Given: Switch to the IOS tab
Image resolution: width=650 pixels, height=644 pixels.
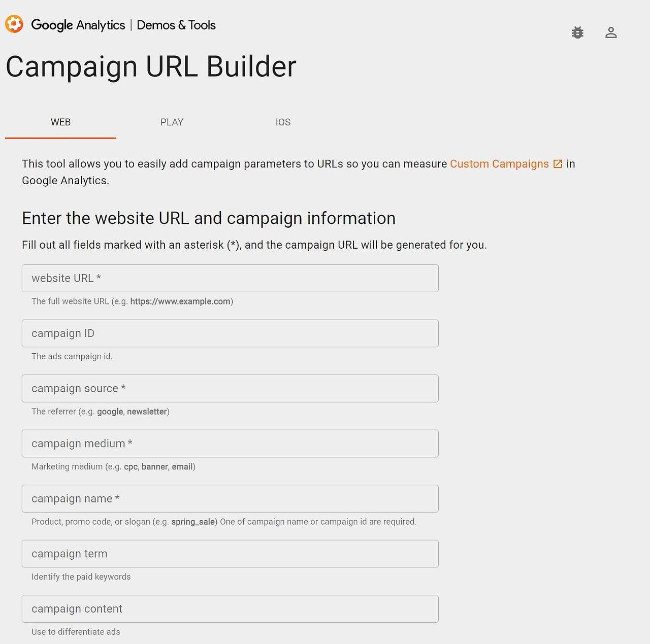Looking at the screenshot, I should click(x=283, y=122).
